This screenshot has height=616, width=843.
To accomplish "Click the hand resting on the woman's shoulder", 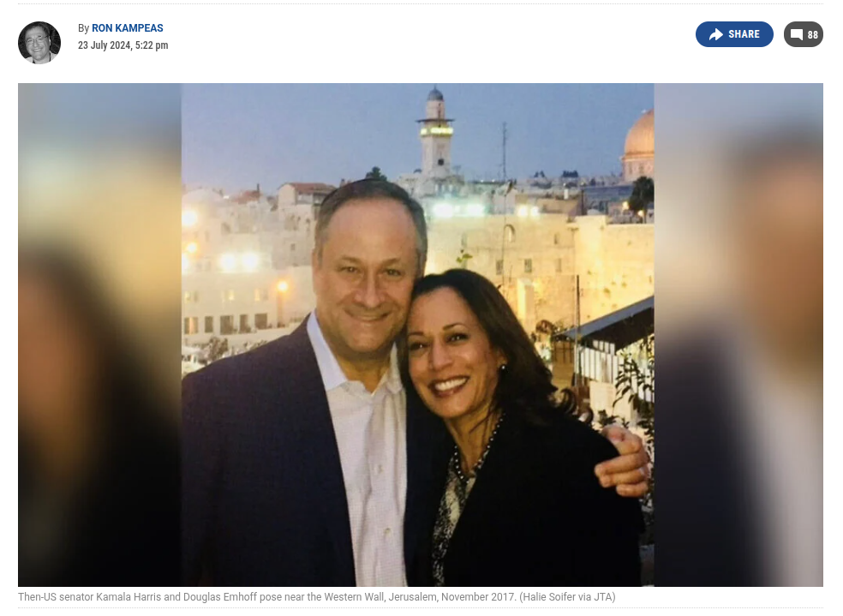I will tap(624, 459).
